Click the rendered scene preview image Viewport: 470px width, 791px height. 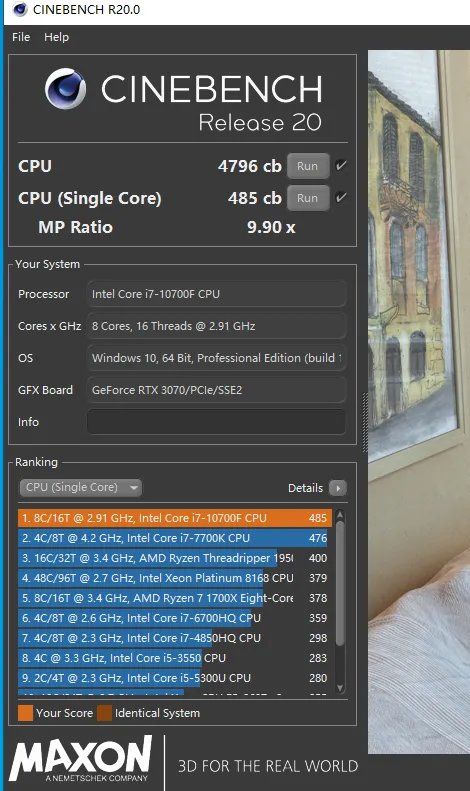[419, 402]
